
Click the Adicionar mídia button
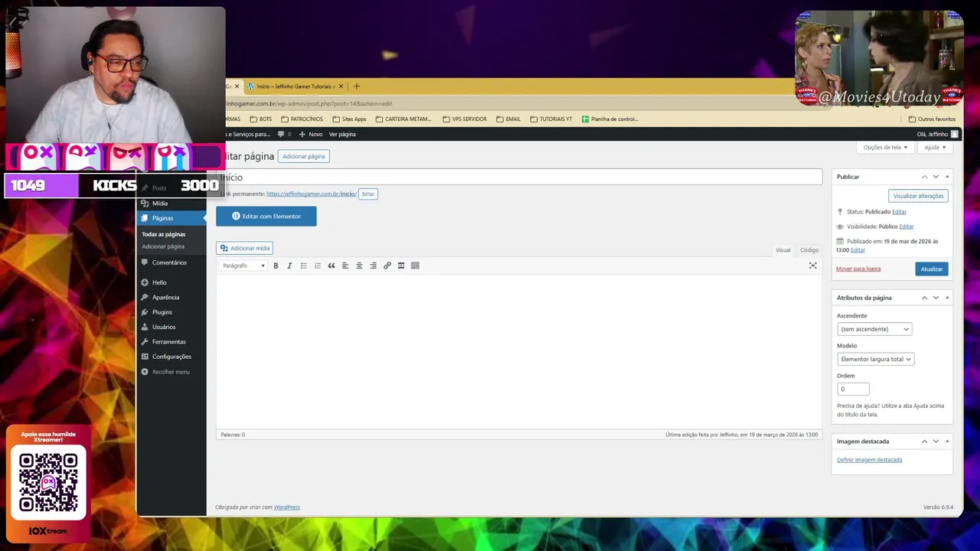coord(245,248)
